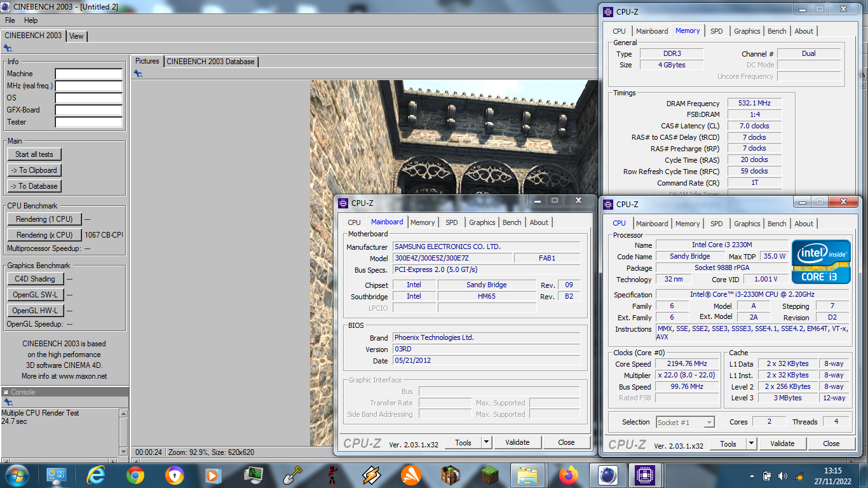
Task: Open the Help menu in CINEBENCH
Action: click(x=31, y=20)
